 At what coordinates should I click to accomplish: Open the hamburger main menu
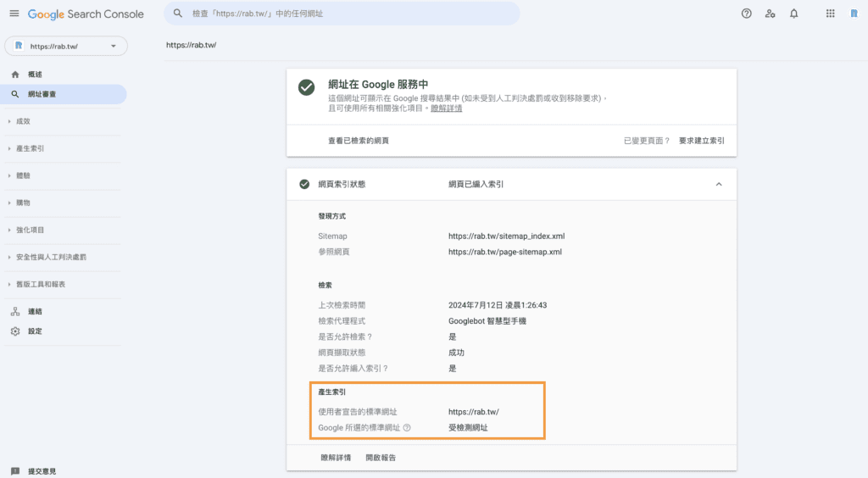point(14,14)
